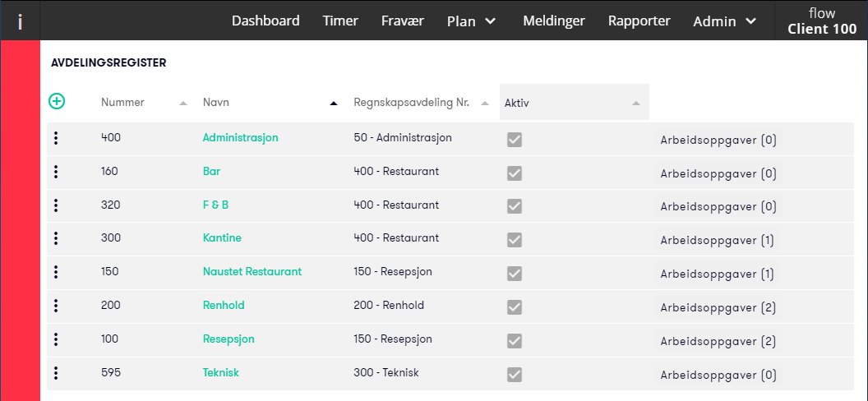Open the Meldinger menu item
This screenshot has width=868, height=401.
coord(554,21)
